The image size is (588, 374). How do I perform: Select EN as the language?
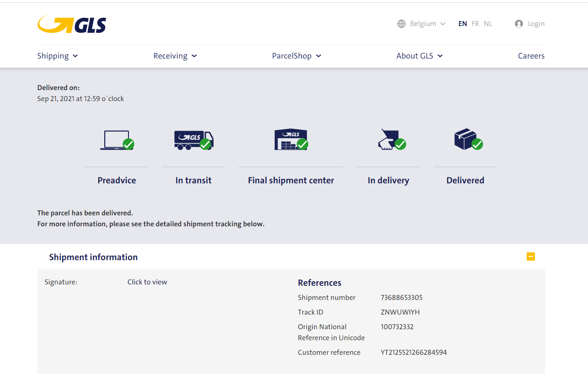[x=463, y=24]
